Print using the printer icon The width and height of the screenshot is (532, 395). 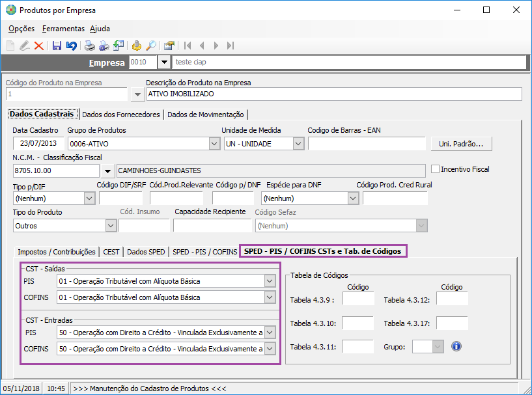(90, 46)
